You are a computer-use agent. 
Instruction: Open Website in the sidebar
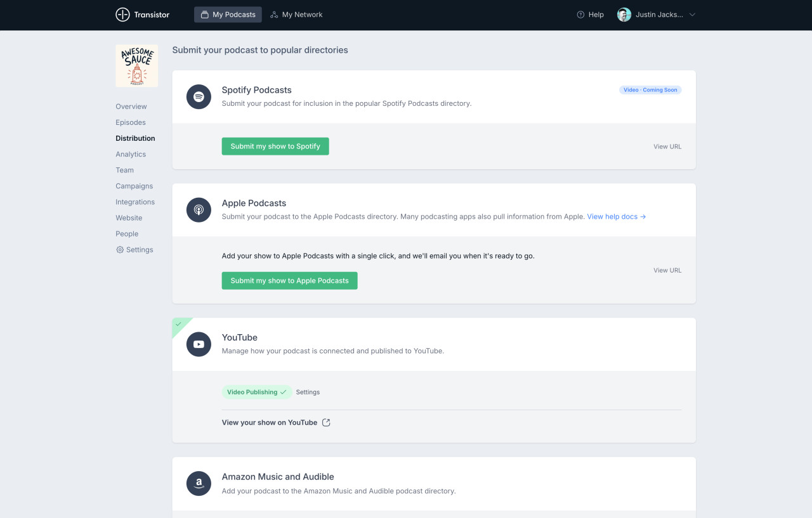click(x=129, y=217)
